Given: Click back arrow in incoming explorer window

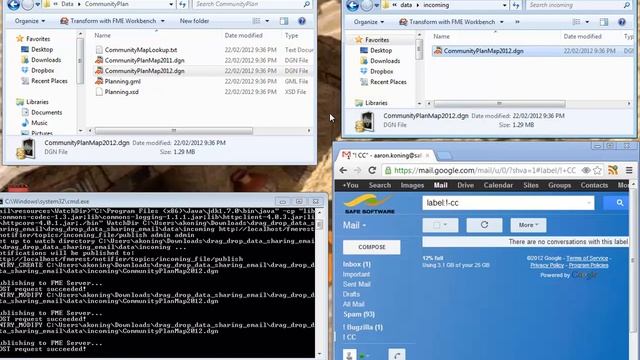Looking at the screenshot, I should pos(353,6).
